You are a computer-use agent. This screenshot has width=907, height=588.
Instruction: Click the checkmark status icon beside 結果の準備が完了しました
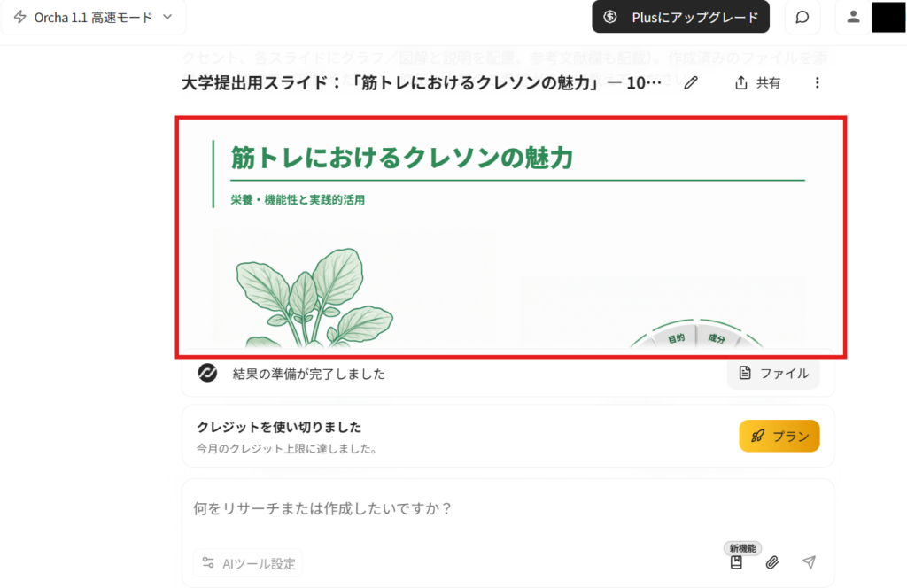pos(204,374)
